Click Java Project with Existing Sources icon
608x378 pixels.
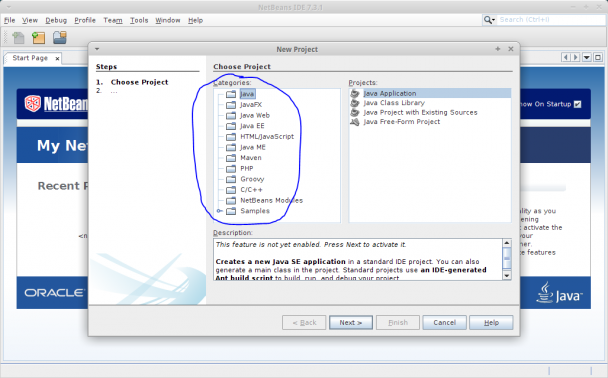tap(355, 112)
